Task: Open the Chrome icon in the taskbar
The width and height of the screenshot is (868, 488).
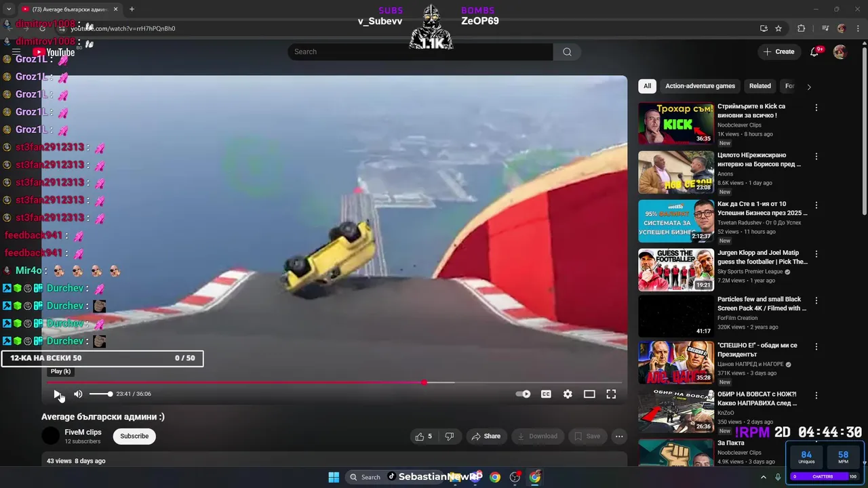Action: click(x=495, y=477)
